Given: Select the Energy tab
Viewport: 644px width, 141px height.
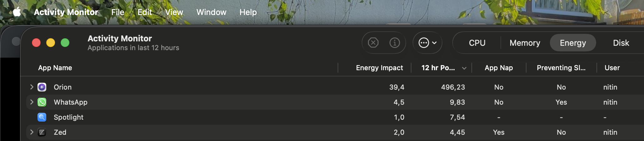Looking at the screenshot, I should tap(573, 43).
